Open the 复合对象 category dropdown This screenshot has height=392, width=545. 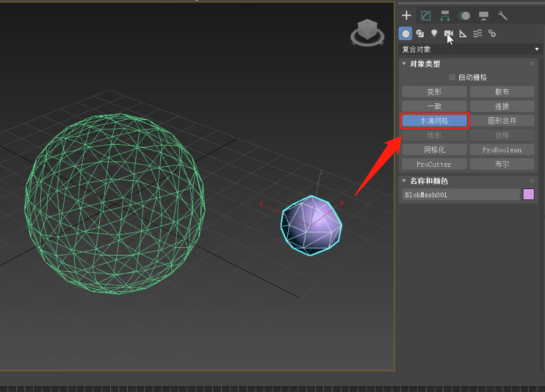[x=470, y=50]
